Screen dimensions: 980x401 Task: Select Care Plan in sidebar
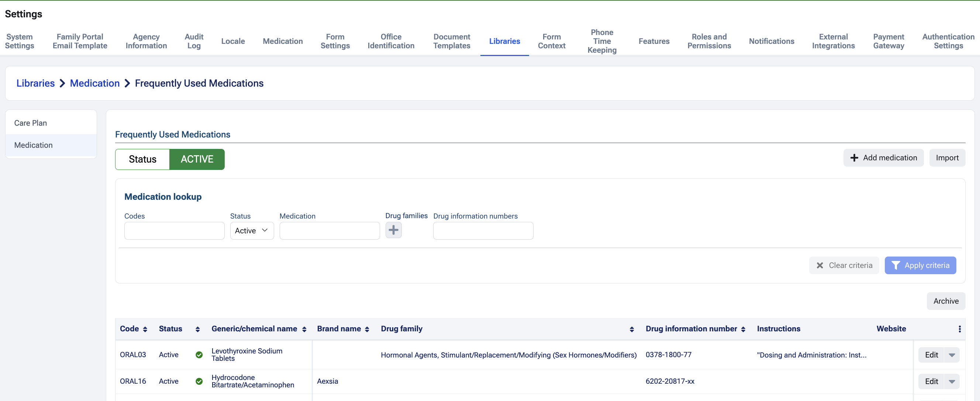click(x=51, y=123)
